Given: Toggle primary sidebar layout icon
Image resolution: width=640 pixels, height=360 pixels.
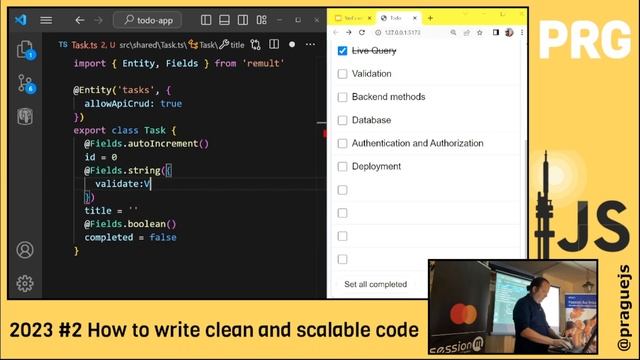Looking at the screenshot, I should tap(206, 20).
